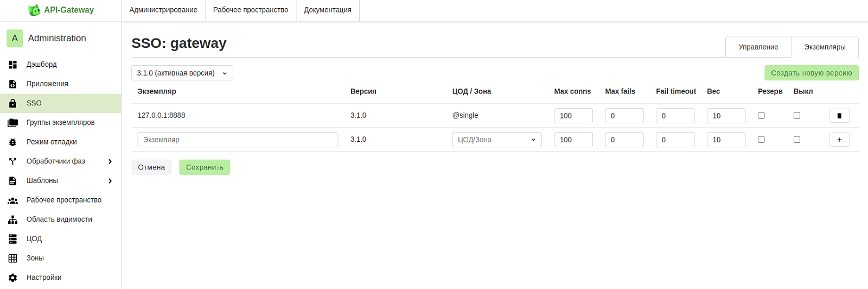Click the ЦОД server icon

coord(13,239)
